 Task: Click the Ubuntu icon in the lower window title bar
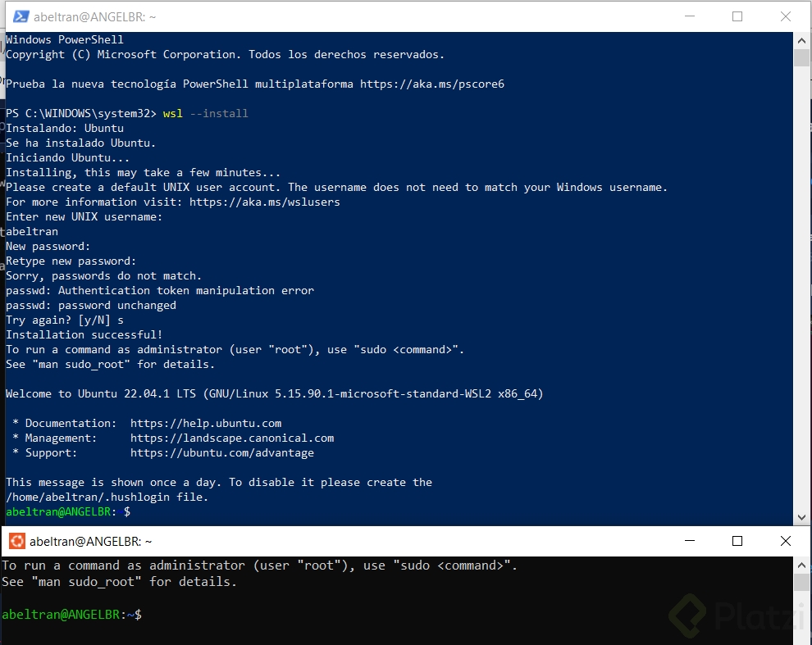click(17, 542)
